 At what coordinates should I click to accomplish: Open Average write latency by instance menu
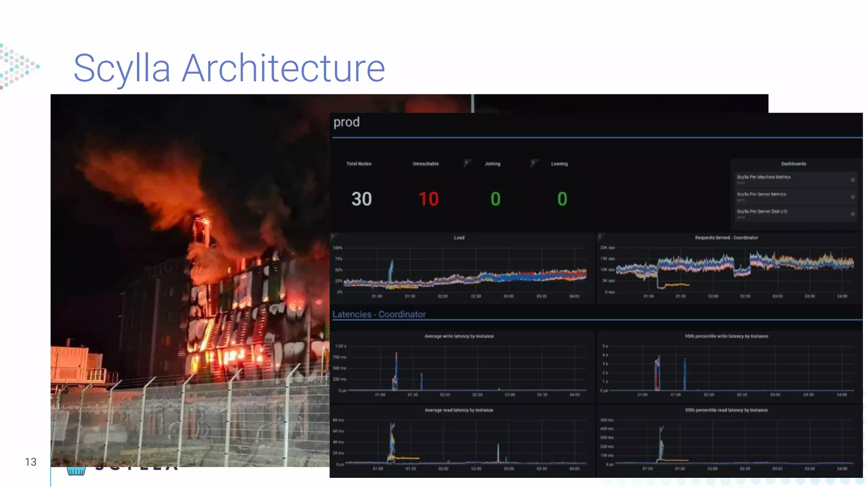tap(459, 336)
